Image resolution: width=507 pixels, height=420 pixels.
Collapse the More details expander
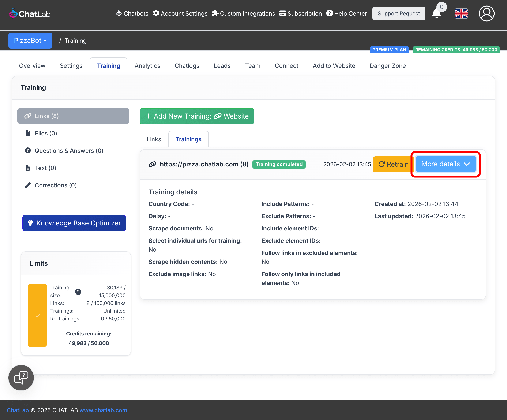(x=446, y=164)
